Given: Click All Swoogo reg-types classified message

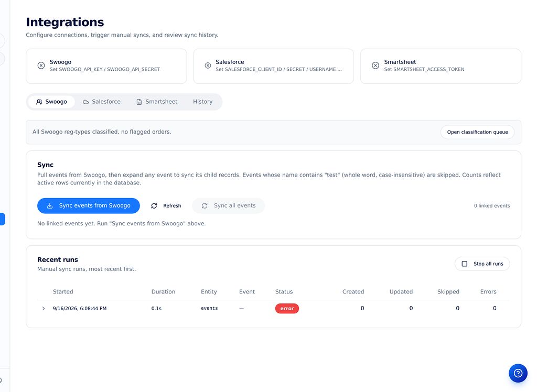Looking at the screenshot, I should 102,132.
